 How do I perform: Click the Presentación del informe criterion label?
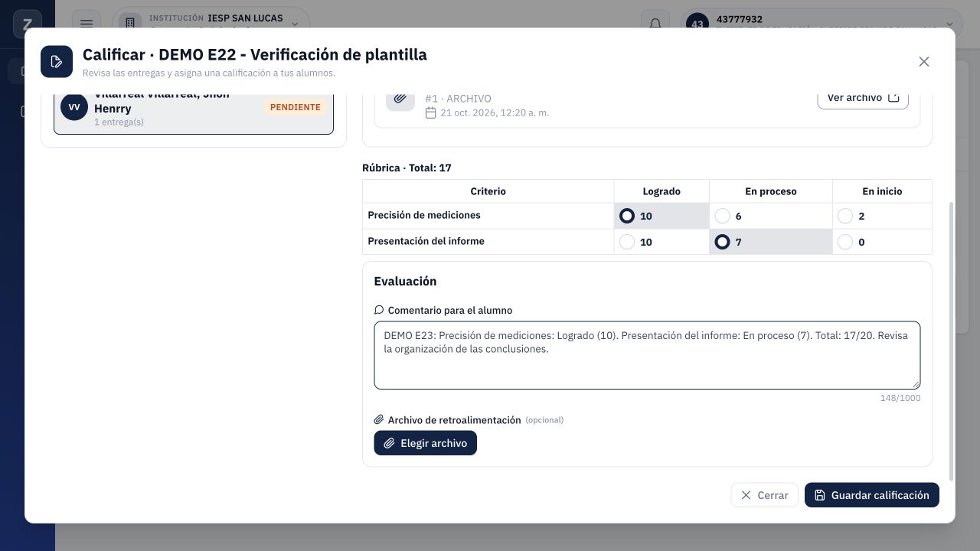426,241
